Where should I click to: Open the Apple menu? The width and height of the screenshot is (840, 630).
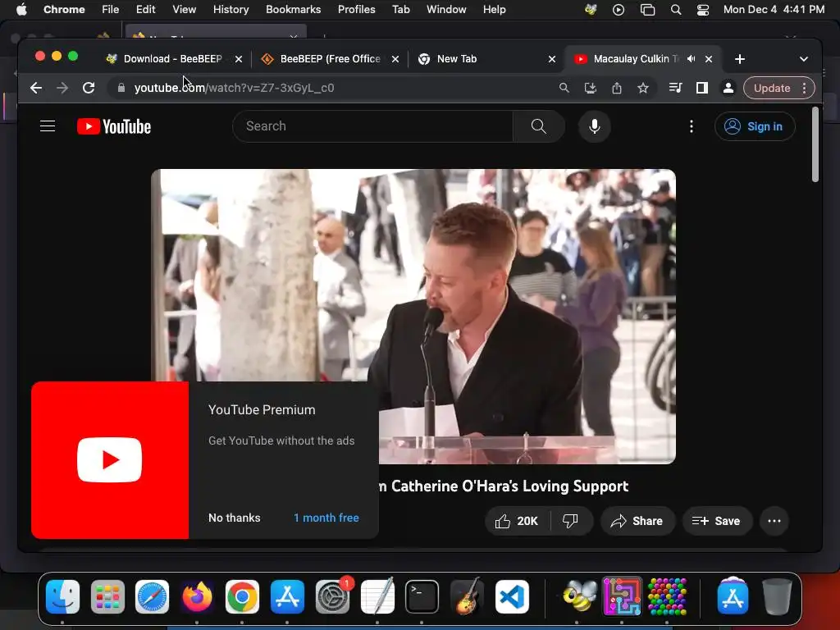(x=21, y=10)
